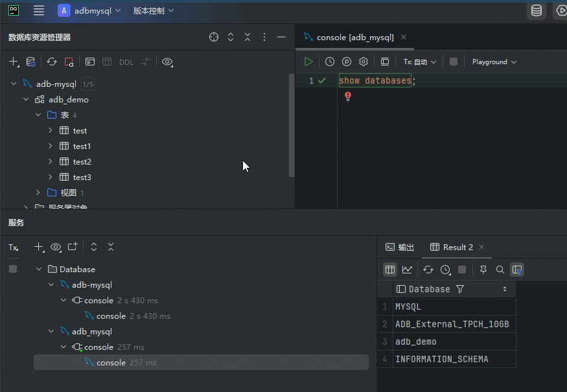Close the Result 2 tab
Image resolution: width=567 pixels, height=392 pixels.
(x=481, y=247)
